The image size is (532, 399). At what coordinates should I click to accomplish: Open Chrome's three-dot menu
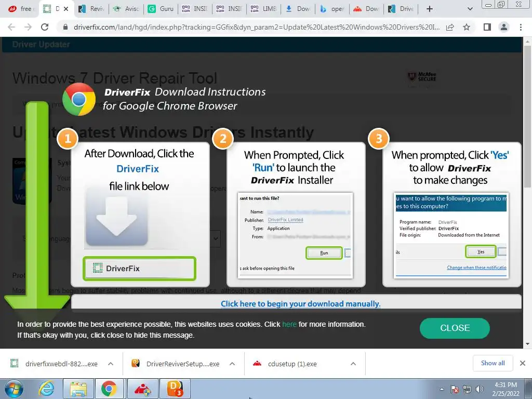pos(521,27)
